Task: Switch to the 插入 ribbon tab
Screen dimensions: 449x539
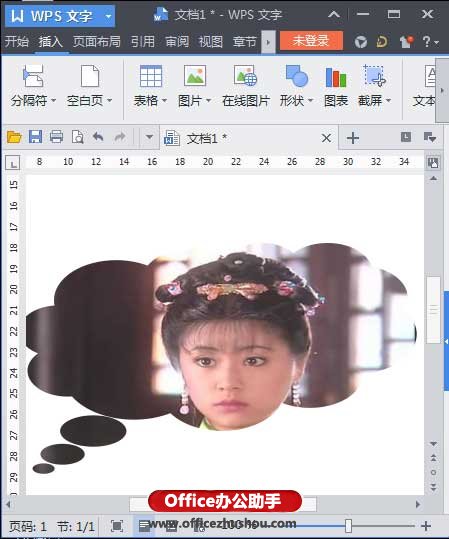Action: 51,42
